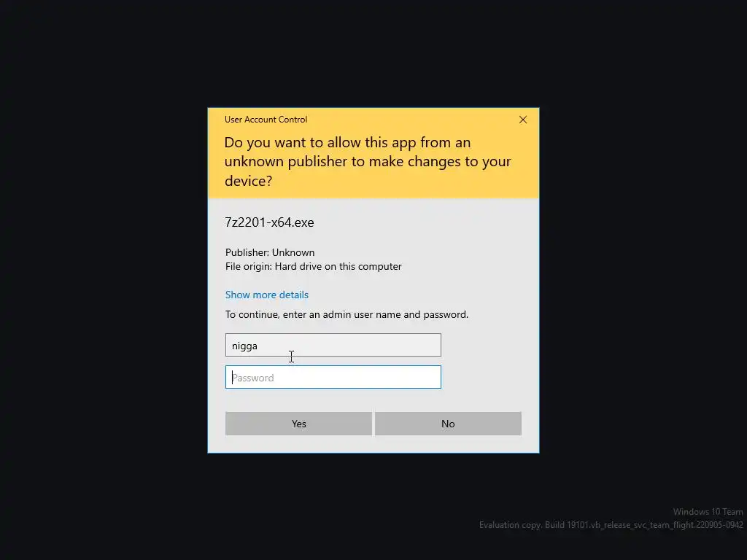Click the Publisher: Unknown text
The height and width of the screenshot is (560, 747).
click(x=270, y=252)
